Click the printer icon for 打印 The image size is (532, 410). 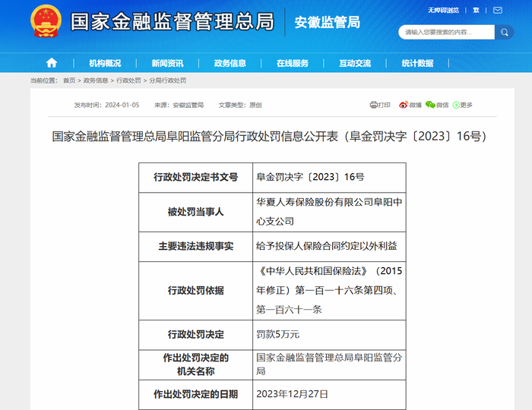tap(374, 105)
